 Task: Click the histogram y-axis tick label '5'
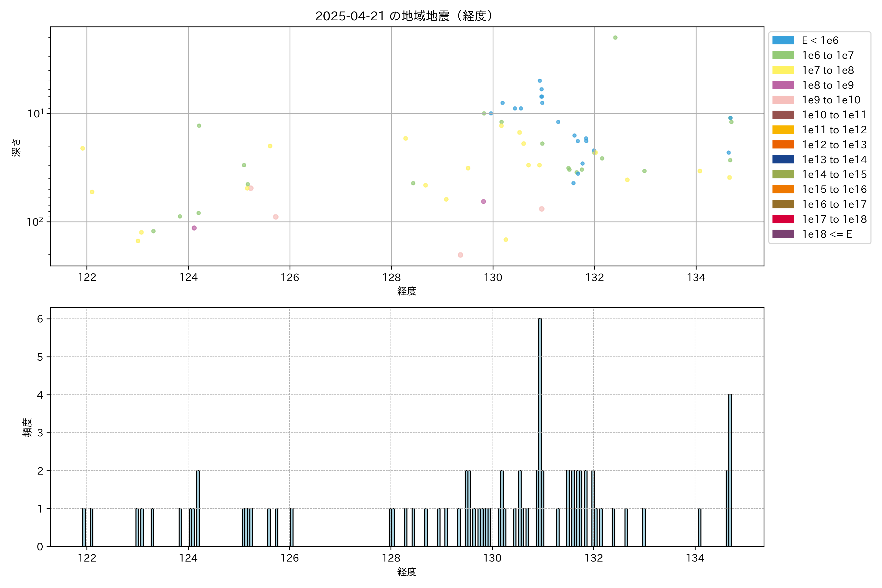(x=40, y=357)
